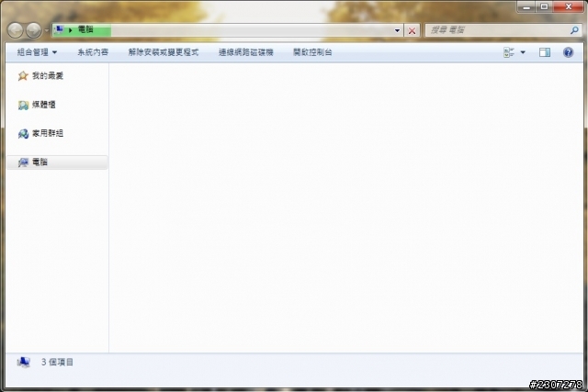Stop loading with the red X button
588x392 pixels.
point(412,30)
